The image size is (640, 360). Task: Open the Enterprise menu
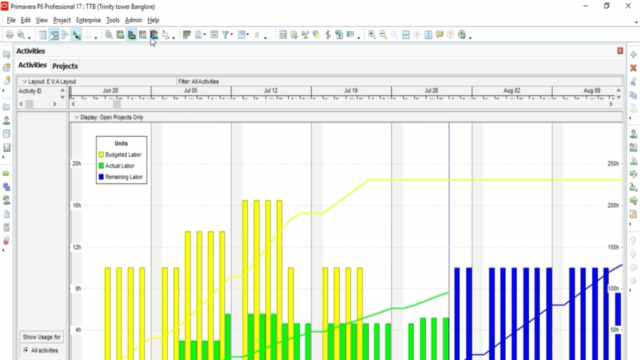[x=88, y=20]
